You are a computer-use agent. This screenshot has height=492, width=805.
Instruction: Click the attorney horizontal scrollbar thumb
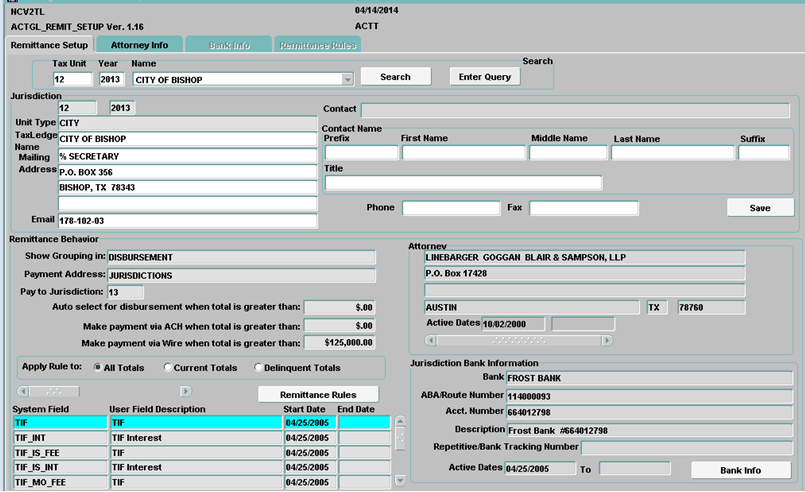(x=519, y=340)
